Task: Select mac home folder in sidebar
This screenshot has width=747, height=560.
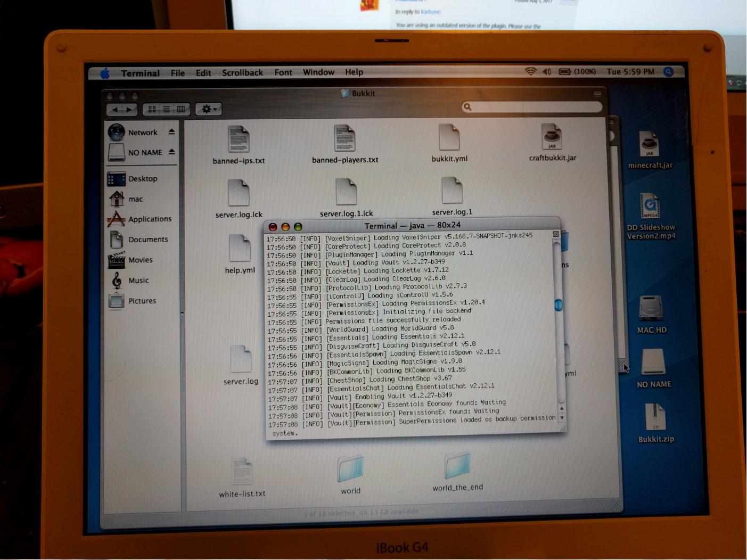Action: pos(126,199)
